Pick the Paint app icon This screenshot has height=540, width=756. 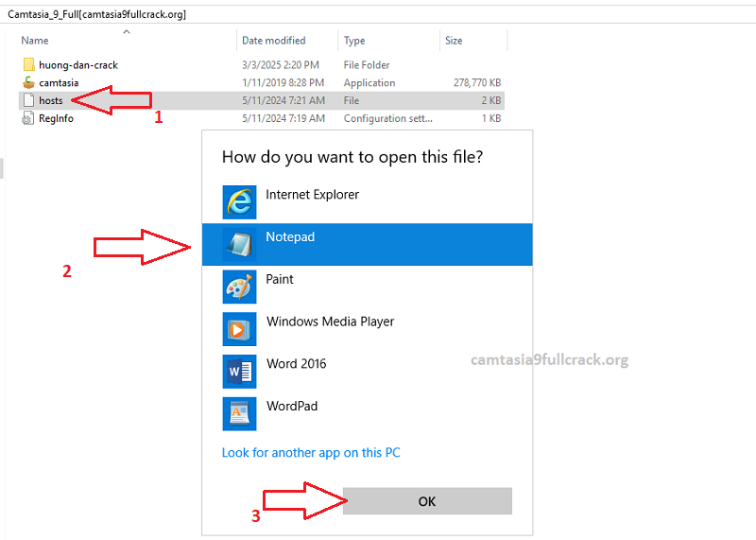tap(239, 287)
